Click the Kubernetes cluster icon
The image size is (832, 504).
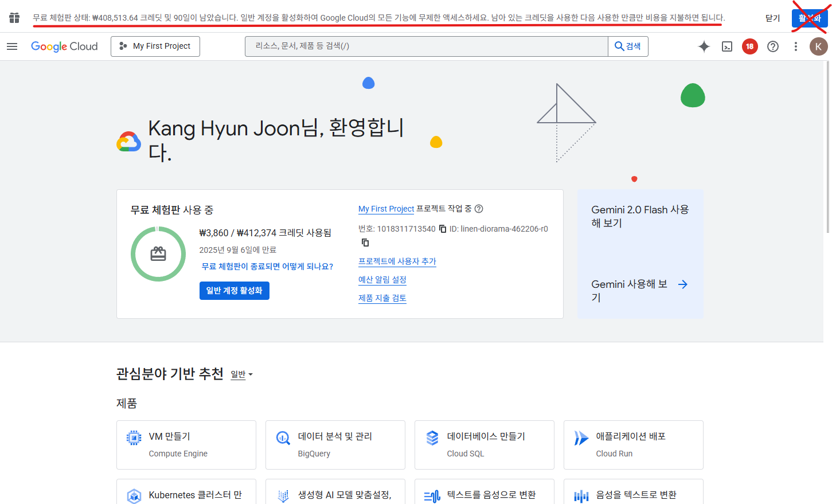coord(134,496)
